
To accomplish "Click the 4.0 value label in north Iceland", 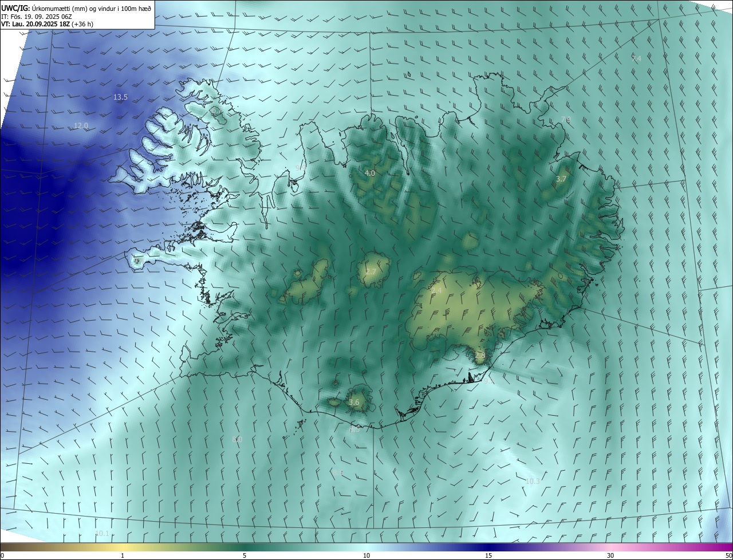I will click(x=370, y=173).
